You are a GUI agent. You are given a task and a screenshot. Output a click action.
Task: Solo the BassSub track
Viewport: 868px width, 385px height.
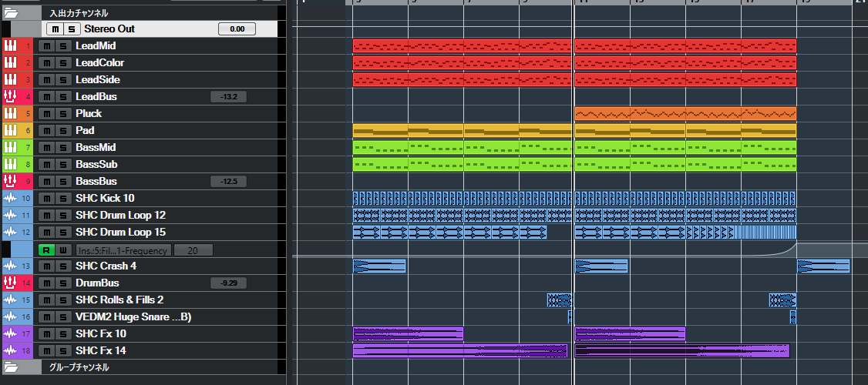coord(62,164)
